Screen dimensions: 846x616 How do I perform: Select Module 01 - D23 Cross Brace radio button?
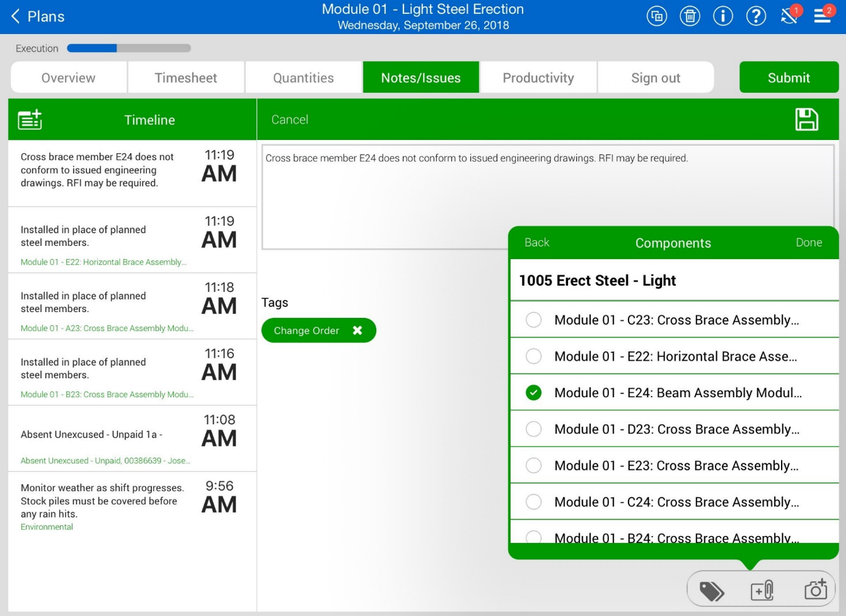[x=533, y=429]
